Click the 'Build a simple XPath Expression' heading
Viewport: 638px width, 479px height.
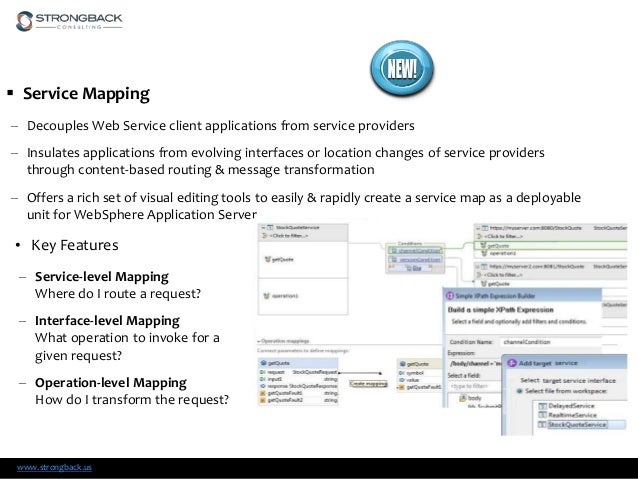tap(500, 310)
